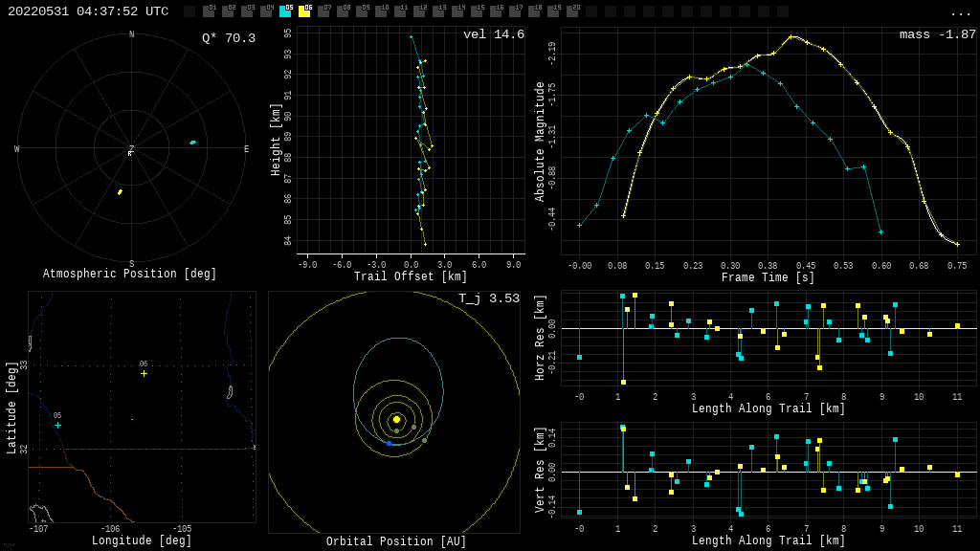The image size is (980, 551).
Task: Enable station box 01 in top bar
Action: click(x=209, y=11)
